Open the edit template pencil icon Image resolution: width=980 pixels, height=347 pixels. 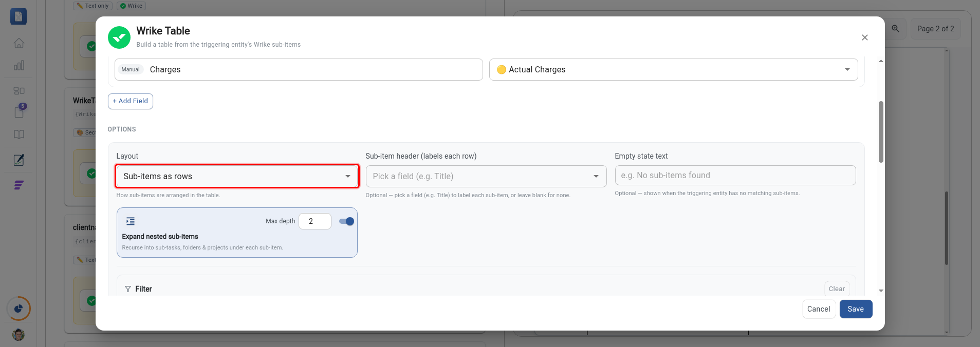click(19, 160)
